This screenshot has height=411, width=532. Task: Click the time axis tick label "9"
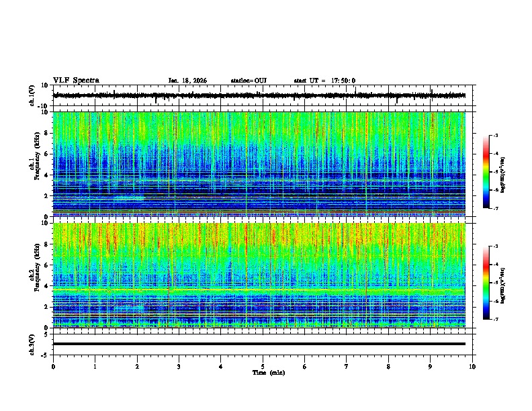coord(430,367)
